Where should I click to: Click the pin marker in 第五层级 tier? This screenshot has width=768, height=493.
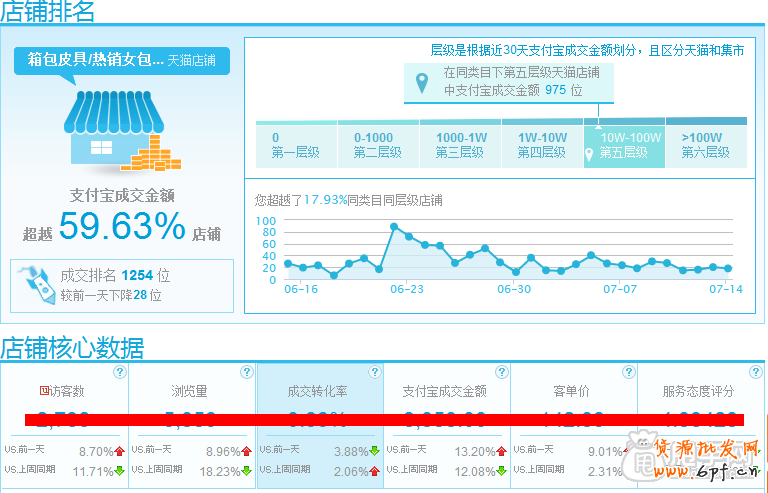pyautogui.click(x=590, y=154)
